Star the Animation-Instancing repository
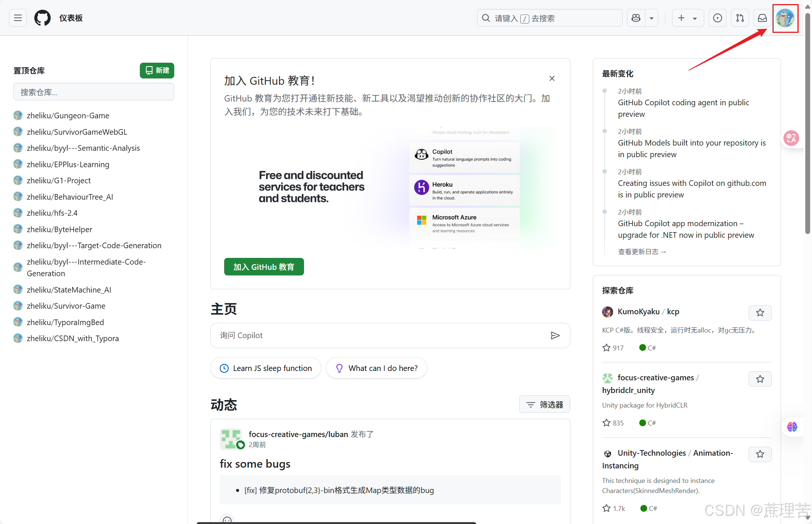The height and width of the screenshot is (524, 812). click(x=760, y=454)
